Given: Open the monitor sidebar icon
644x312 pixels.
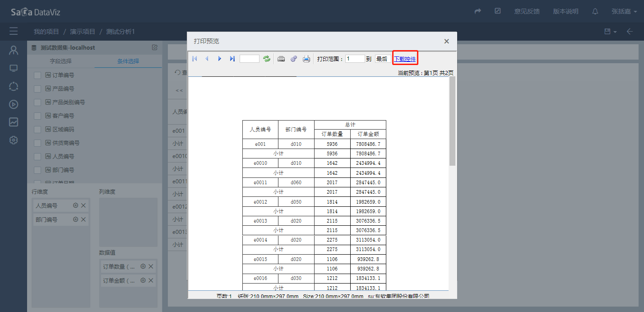Looking at the screenshot, I should click(14, 68).
